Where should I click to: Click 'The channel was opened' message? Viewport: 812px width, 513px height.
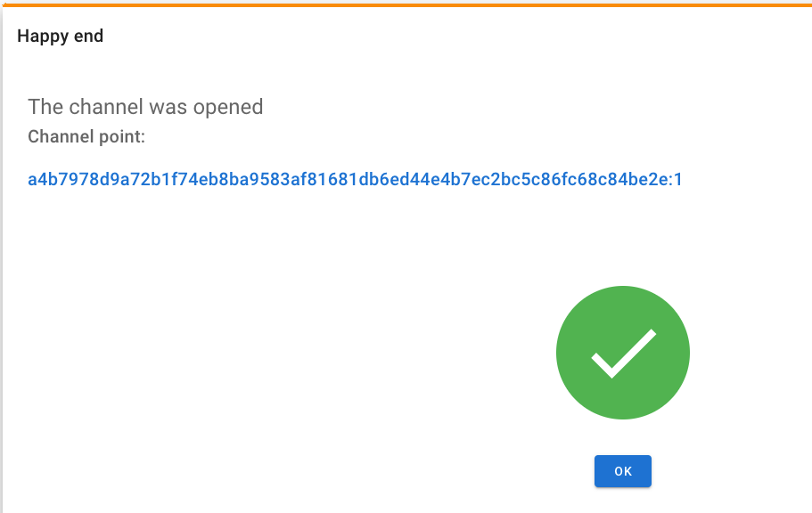(145, 107)
